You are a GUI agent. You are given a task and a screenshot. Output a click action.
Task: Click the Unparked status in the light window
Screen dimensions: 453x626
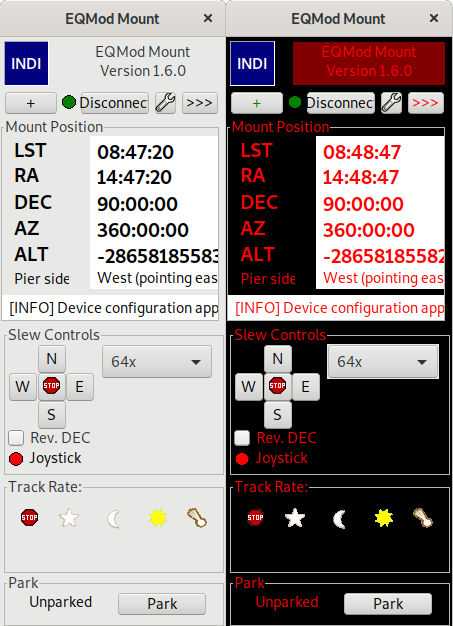point(61,602)
